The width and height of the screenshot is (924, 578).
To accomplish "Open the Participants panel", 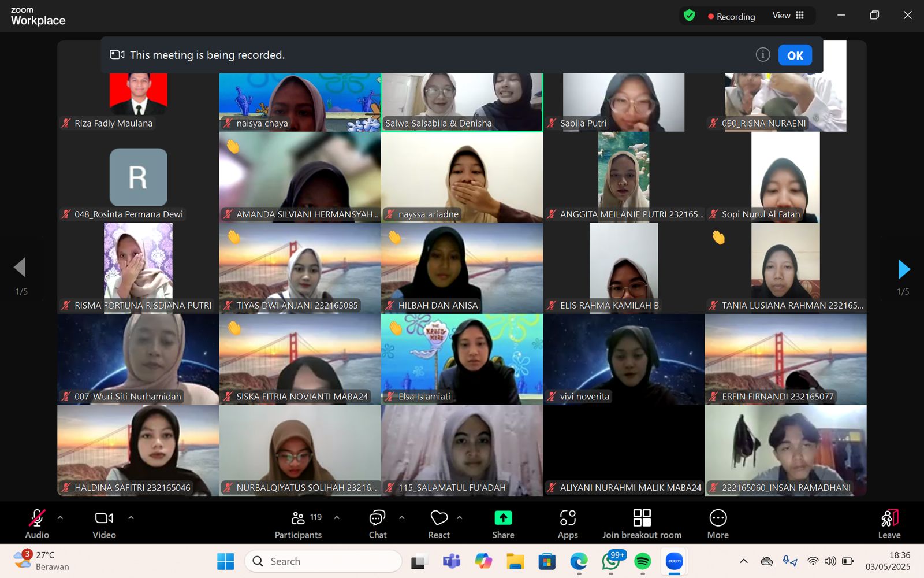I will 298,524.
